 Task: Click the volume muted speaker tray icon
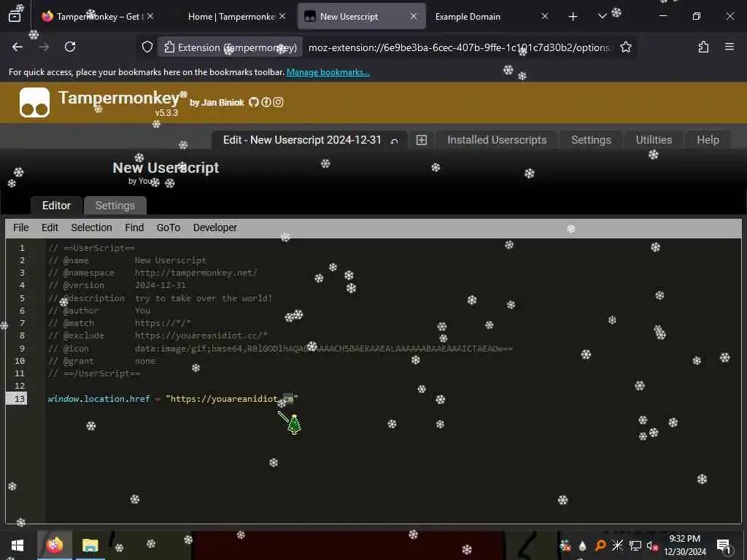(x=651, y=545)
